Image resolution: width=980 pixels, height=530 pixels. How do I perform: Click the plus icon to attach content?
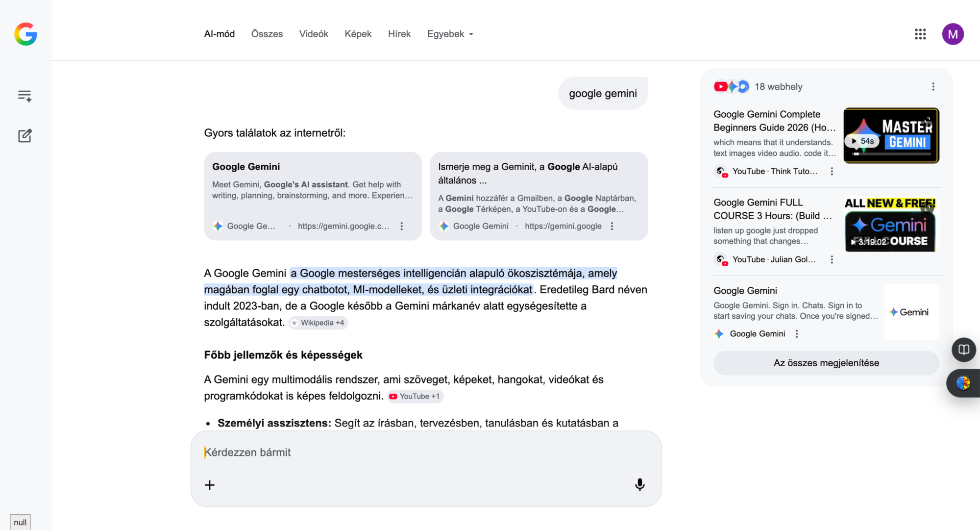209,484
